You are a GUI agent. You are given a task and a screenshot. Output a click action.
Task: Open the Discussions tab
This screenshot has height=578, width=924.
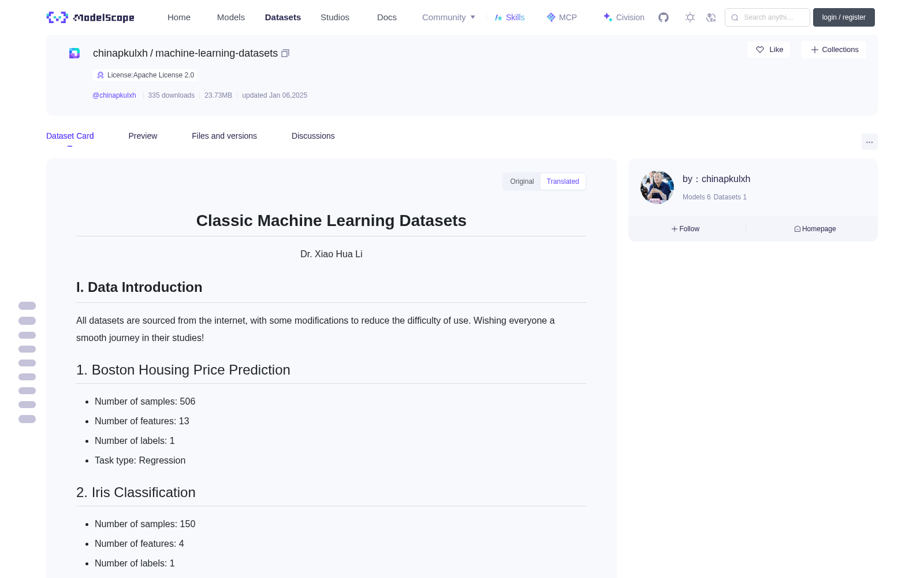313,136
